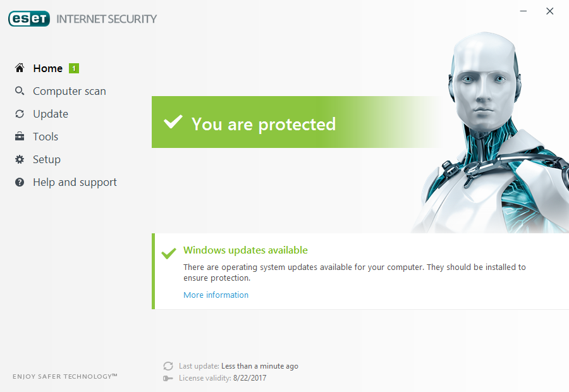The height and width of the screenshot is (392, 569).
Task: Click the License validity key icon
Action: coord(168,378)
